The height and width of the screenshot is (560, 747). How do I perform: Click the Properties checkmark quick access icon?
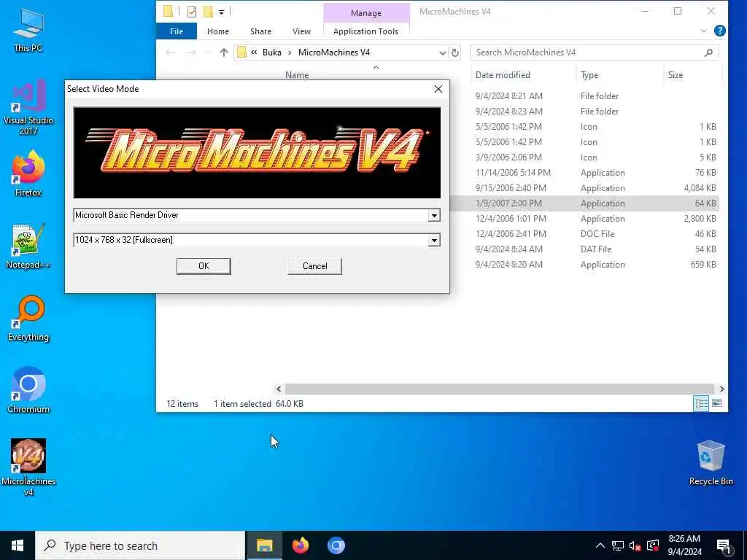pos(192,12)
